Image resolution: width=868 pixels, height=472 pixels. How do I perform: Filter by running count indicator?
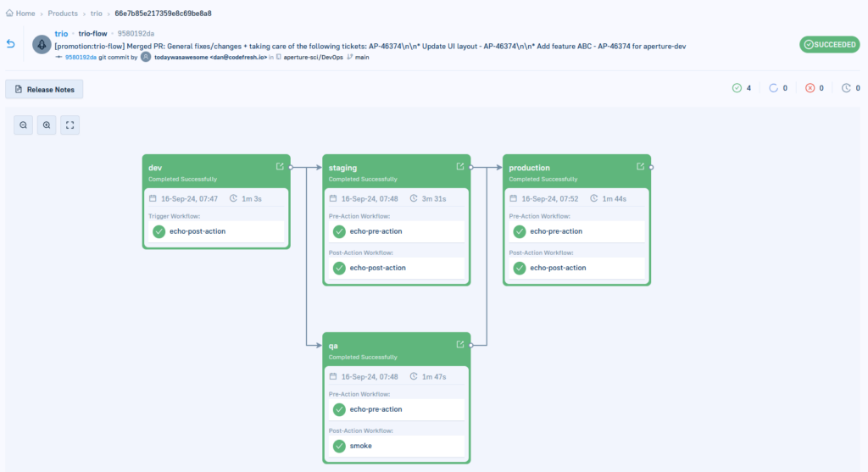(x=778, y=88)
